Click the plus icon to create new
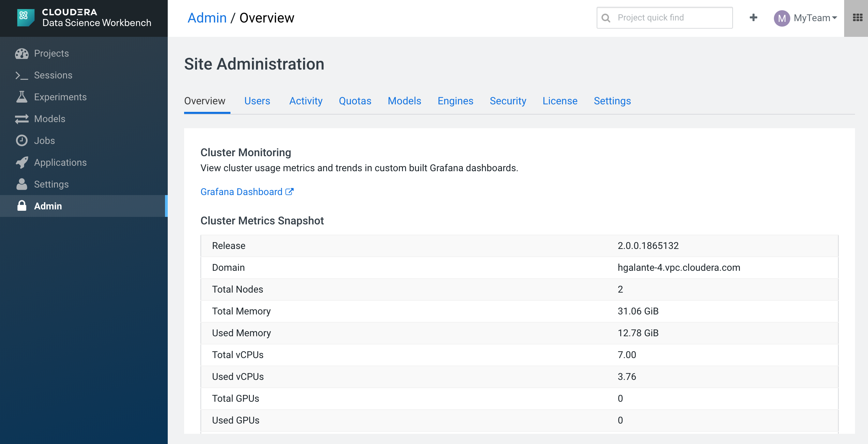This screenshot has height=444, width=868. (753, 18)
